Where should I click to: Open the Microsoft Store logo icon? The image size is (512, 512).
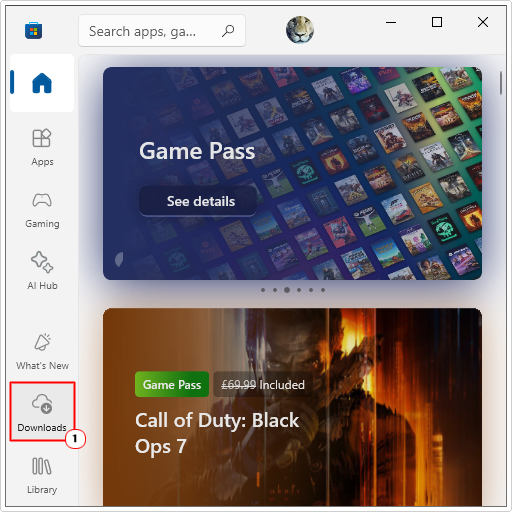pyautogui.click(x=33, y=31)
